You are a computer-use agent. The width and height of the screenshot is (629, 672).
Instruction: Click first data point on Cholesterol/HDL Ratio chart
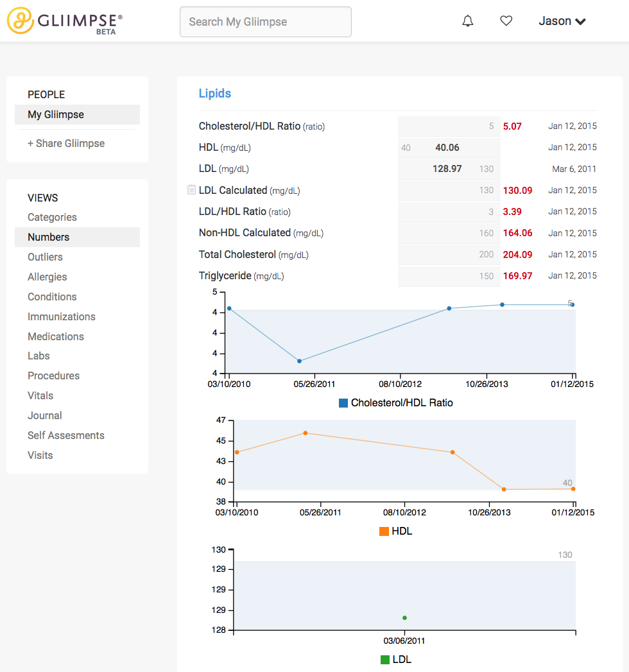coord(229,308)
